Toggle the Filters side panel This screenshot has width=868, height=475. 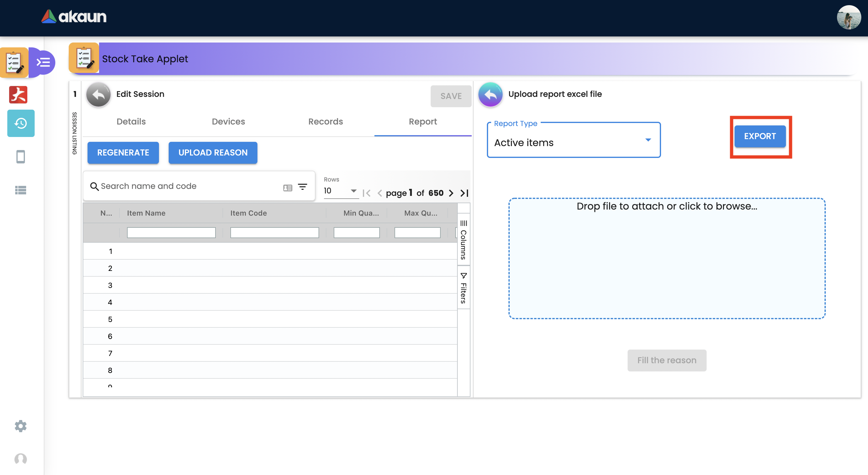[x=464, y=288]
